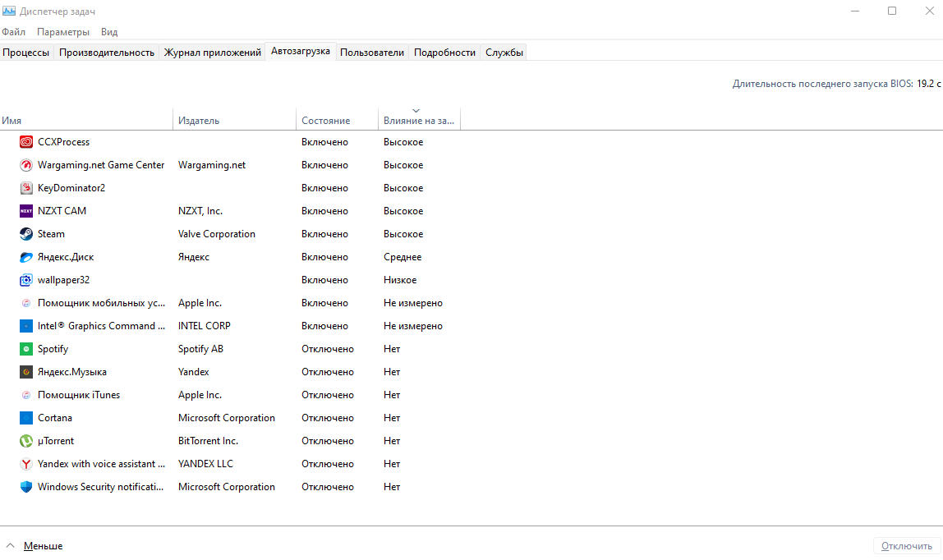Click Не измерено in Intel Graphics row
Viewport: 943px width, 560px height.
[413, 326]
